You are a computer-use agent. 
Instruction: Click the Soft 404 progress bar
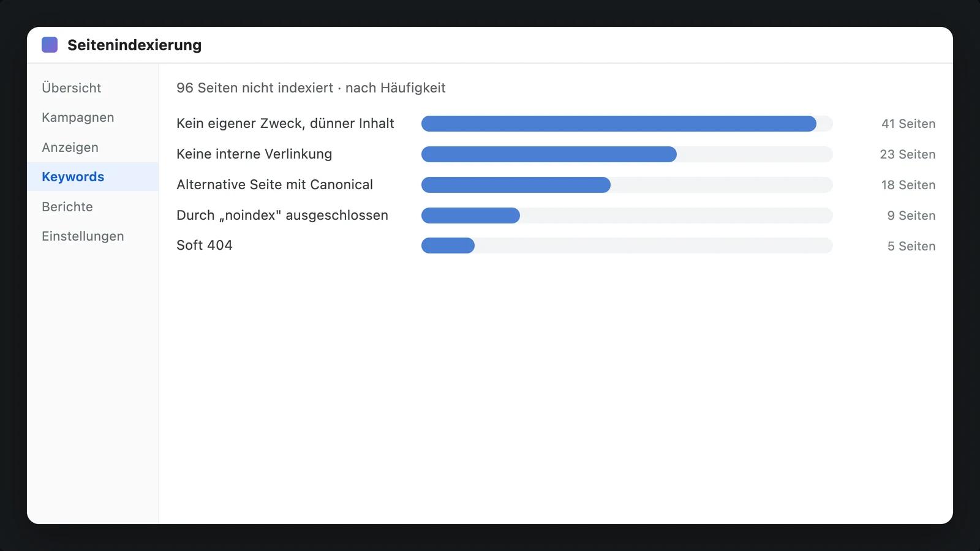[627, 246]
